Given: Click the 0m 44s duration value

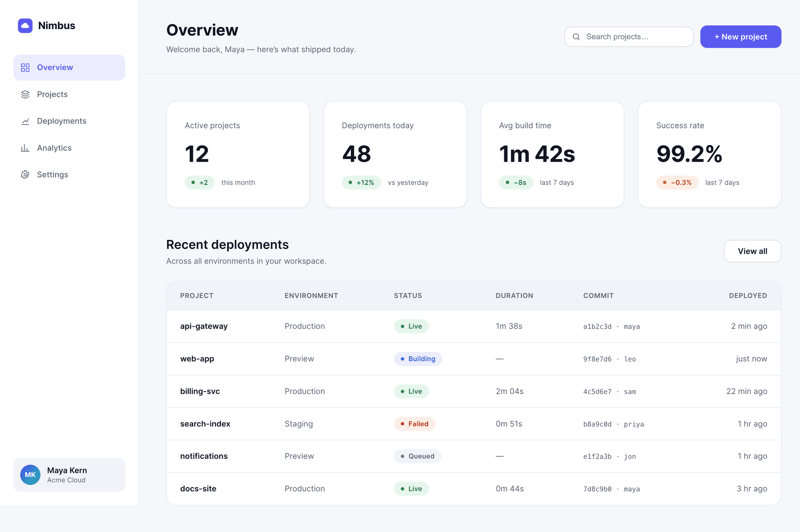Looking at the screenshot, I should (x=510, y=489).
